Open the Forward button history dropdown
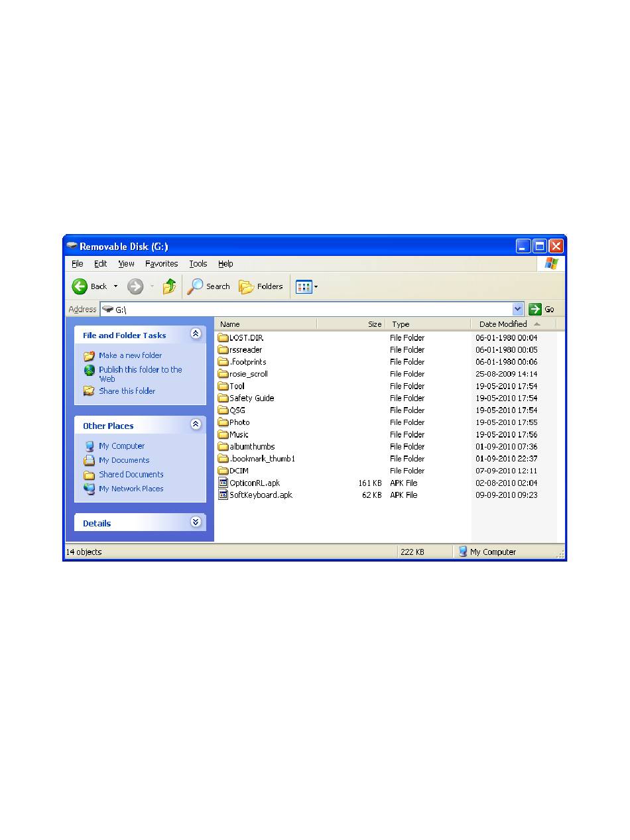The width and height of the screenshot is (630, 840). click(152, 286)
